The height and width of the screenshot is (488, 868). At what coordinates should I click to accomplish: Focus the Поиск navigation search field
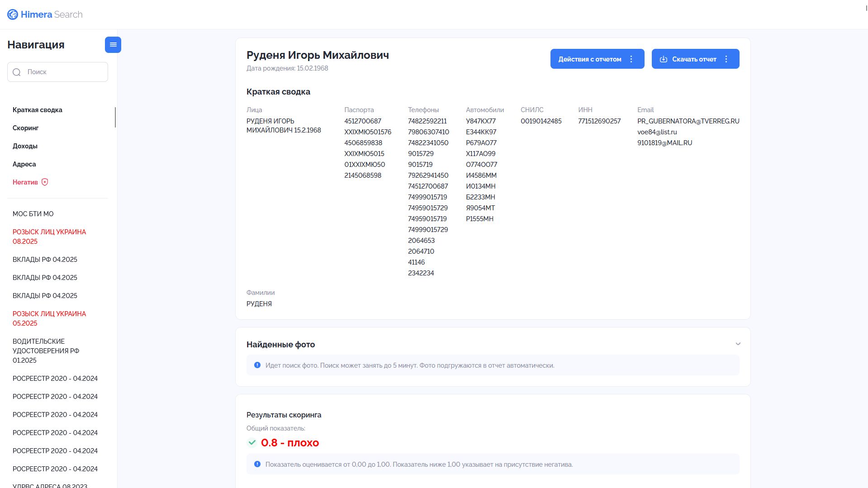click(x=57, y=72)
